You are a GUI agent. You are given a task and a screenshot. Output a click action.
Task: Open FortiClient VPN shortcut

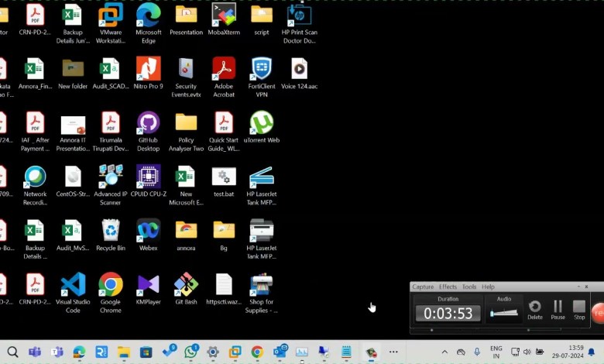click(262, 77)
